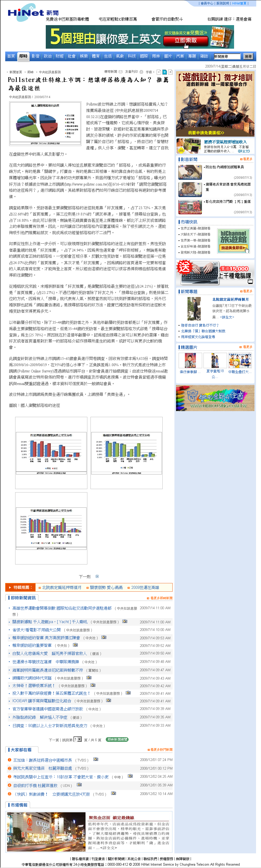Viewport: 261px width, 868px height.
Task: Go to HiNet首頁 link
Action: point(239,3)
